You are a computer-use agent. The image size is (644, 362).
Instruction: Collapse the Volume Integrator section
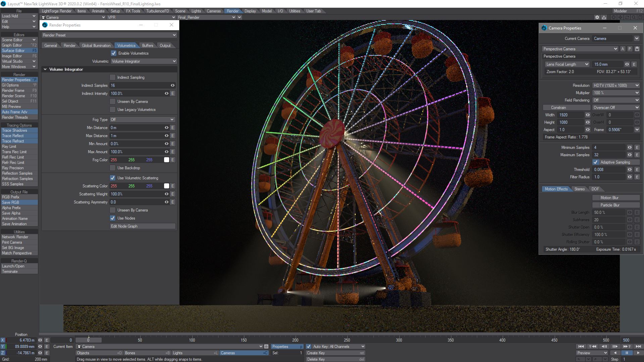coord(45,69)
